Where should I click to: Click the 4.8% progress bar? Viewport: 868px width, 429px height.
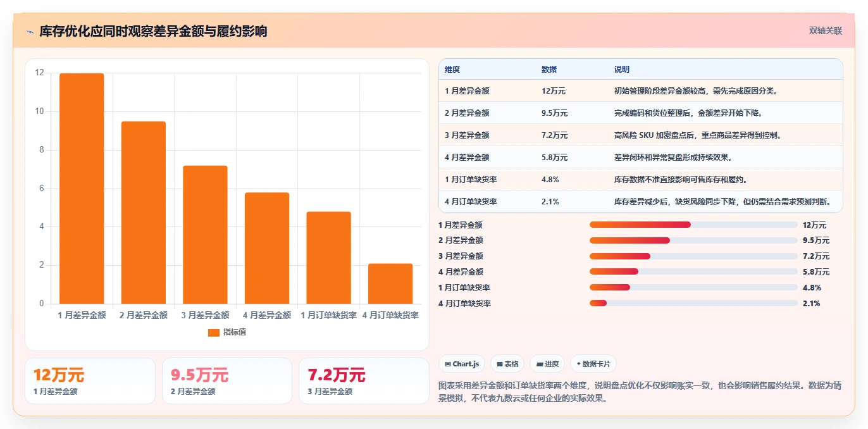(693, 287)
